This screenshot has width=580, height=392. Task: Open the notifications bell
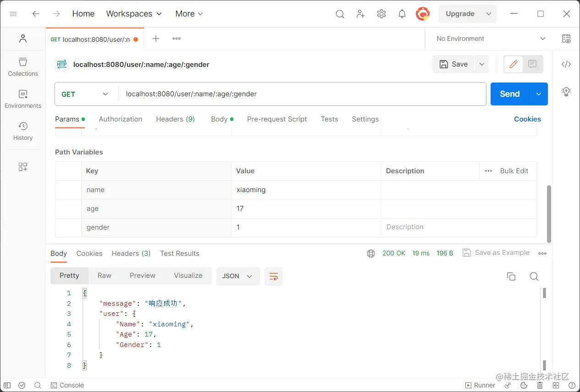point(402,14)
